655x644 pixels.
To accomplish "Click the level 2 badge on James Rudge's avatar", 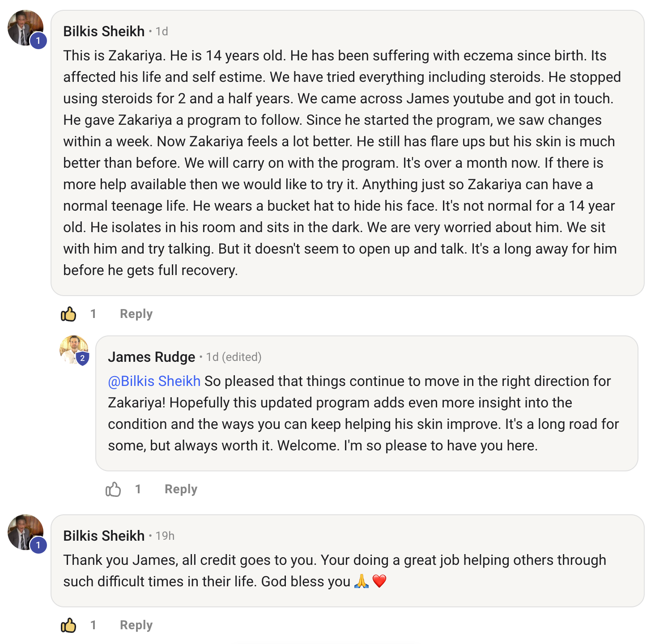I will [82, 358].
